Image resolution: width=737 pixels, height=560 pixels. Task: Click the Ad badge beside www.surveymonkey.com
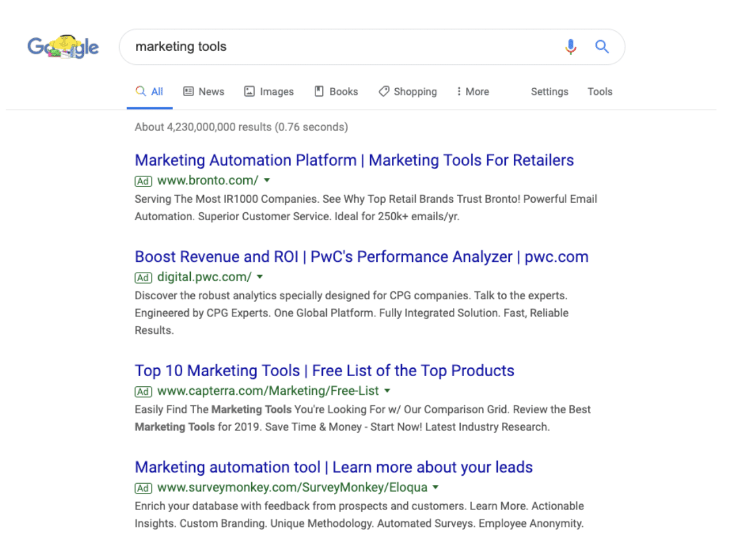pyautogui.click(x=143, y=488)
